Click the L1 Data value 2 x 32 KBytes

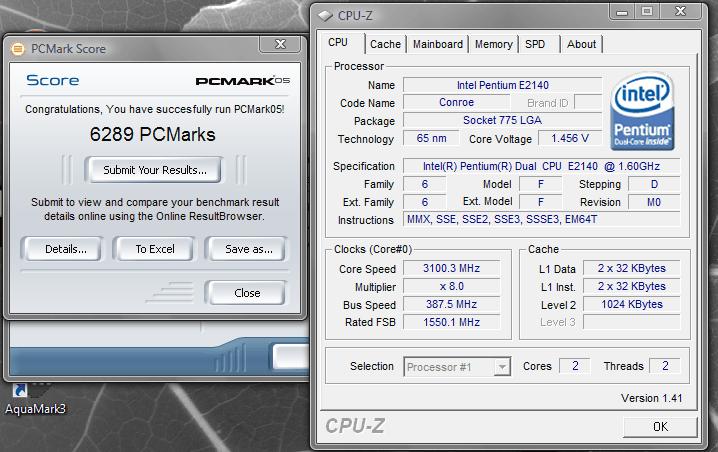[x=631, y=268]
